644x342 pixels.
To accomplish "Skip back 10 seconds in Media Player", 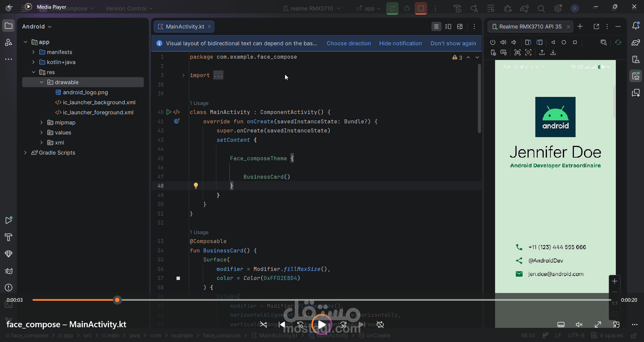I will [x=300, y=325].
